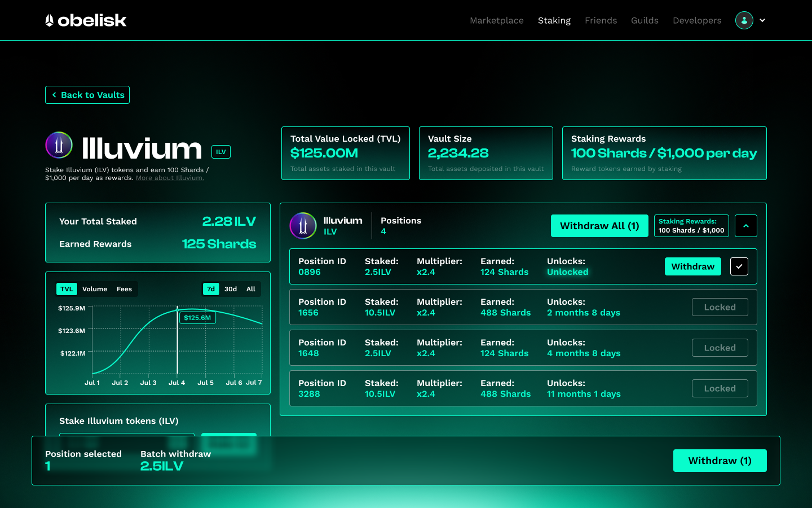
Task: Switch the chart timeframe to All
Action: pos(250,288)
